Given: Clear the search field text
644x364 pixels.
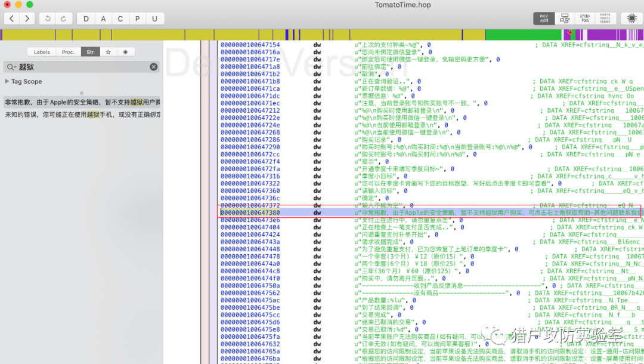Looking at the screenshot, I should (x=153, y=67).
